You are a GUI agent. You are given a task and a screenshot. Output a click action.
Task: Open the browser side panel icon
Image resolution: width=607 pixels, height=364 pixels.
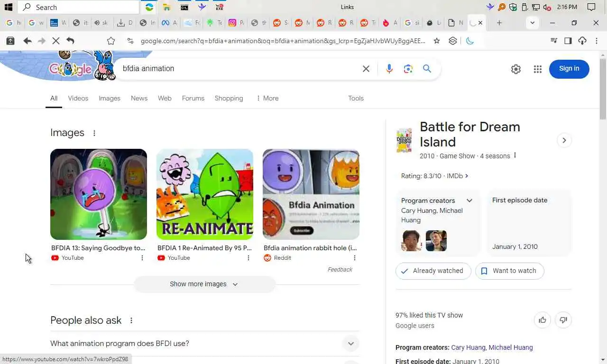pyautogui.click(x=568, y=41)
